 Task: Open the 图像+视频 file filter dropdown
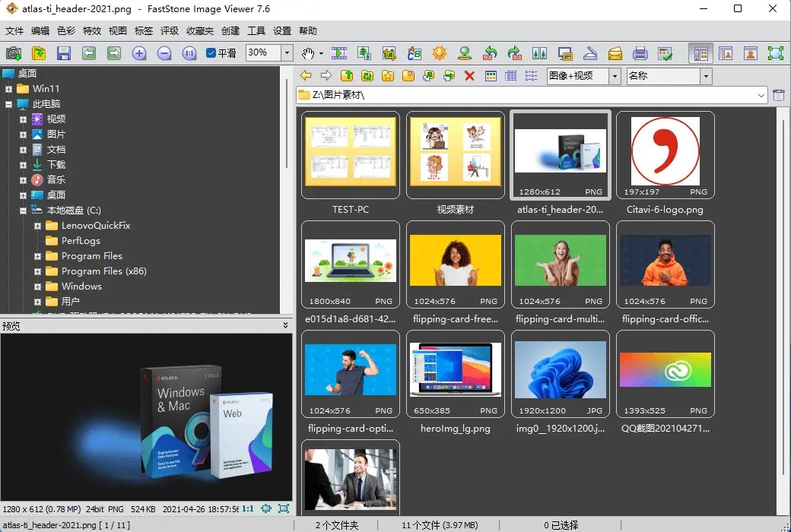pyautogui.click(x=615, y=76)
